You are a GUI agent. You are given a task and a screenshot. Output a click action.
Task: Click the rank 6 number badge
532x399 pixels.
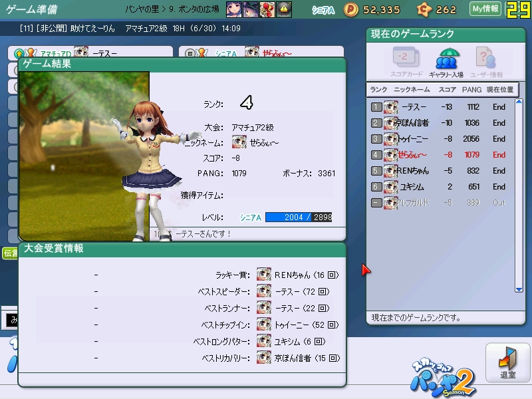(376, 187)
